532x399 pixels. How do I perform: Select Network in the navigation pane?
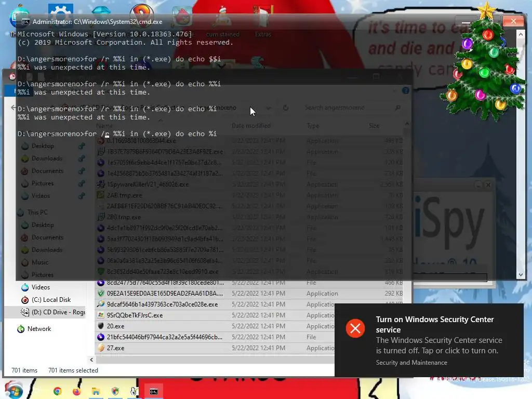pyautogui.click(x=39, y=329)
